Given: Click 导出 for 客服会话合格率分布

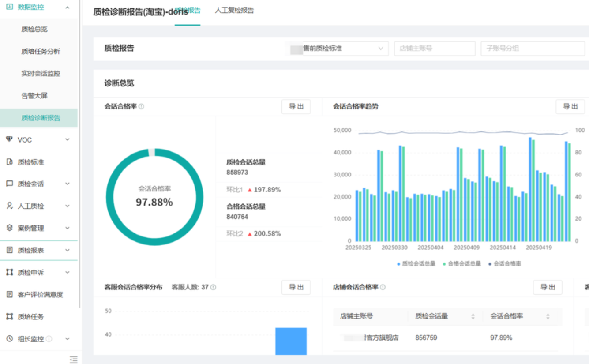Looking at the screenshot, I should (x=296, y=287).
